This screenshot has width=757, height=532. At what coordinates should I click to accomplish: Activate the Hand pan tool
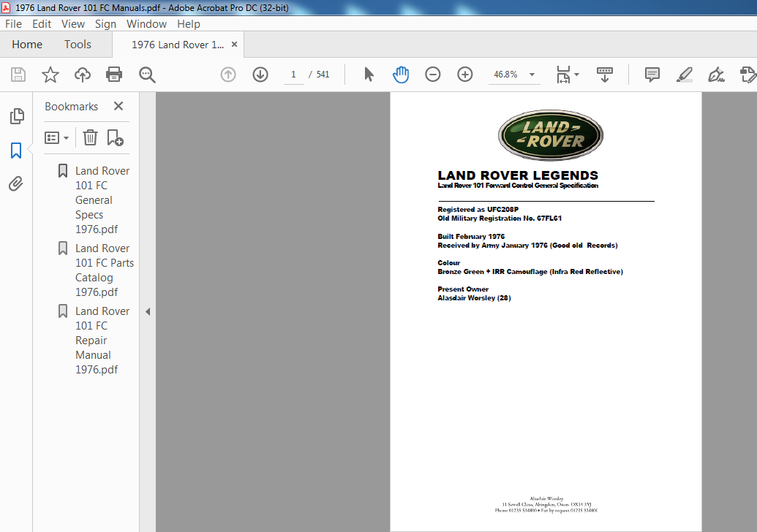401,75
